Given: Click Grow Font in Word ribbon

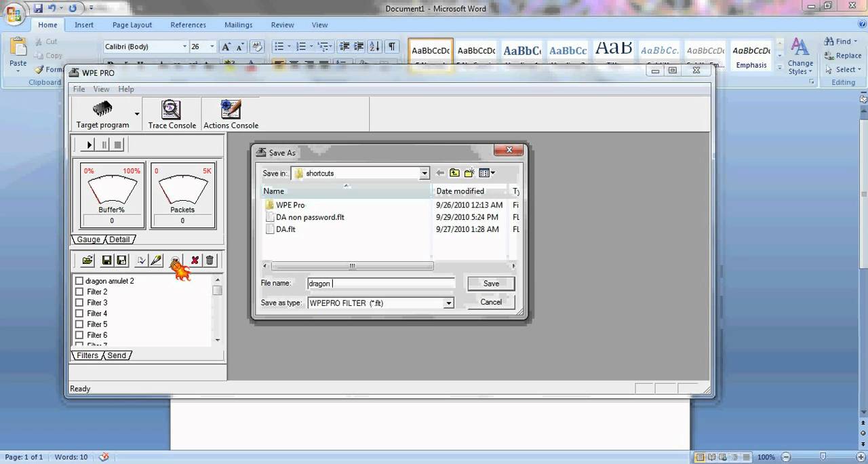Looking at the screenshot, I should [226, 47].
